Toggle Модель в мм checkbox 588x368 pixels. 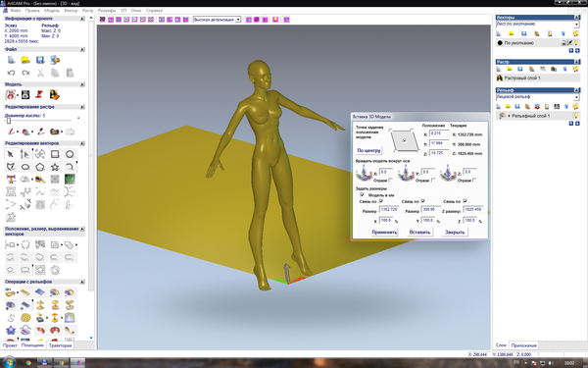click(x=362, y=195)
